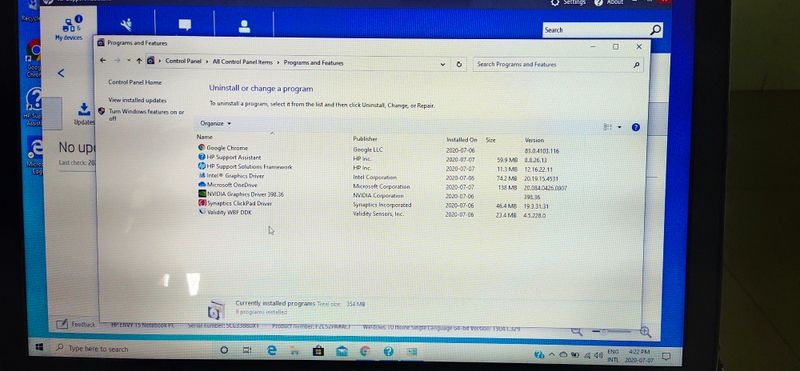The height and width of the screenshot is (371, 800).
Task: Open the blue Help question mark icon
Action: (635, 128)
